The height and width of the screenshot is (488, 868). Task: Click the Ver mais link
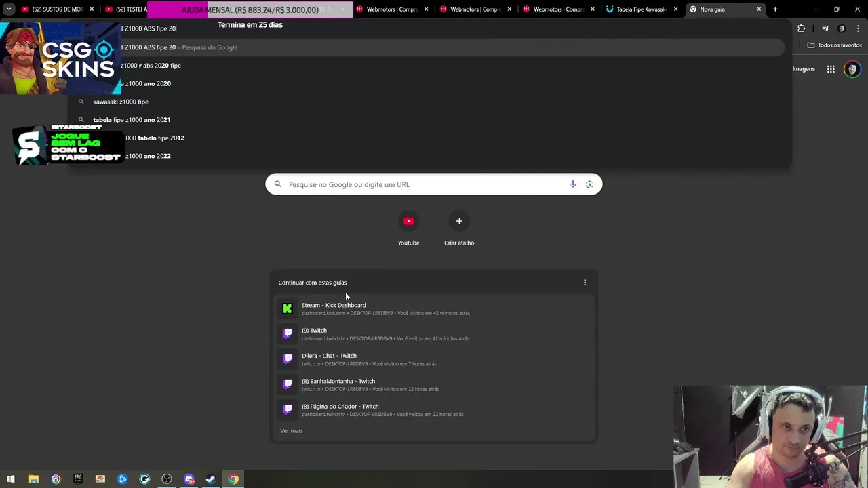[x=292, y=431]
